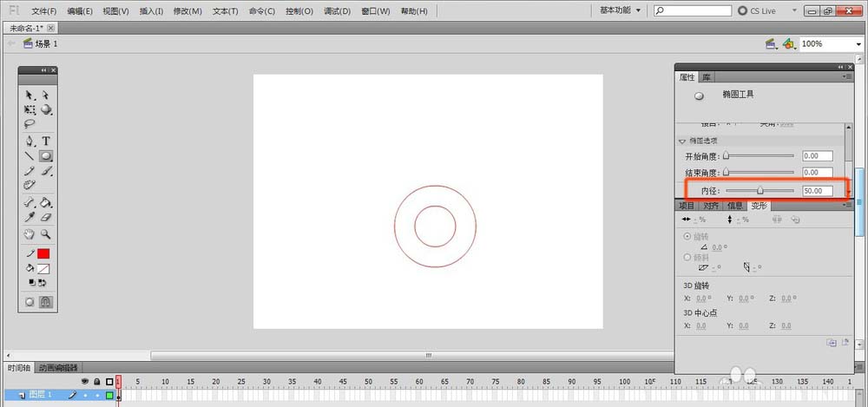This screenshot has width=868, height=407.
Task: Select the Text tool
Action: tap(47, 141)
